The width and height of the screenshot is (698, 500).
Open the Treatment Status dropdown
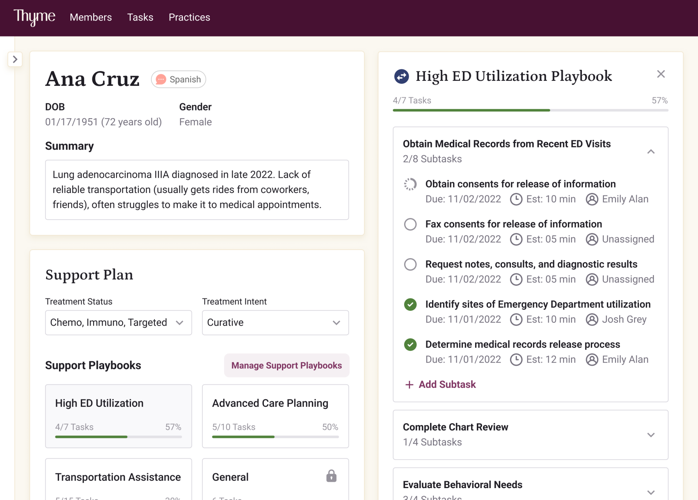[118, 322]
